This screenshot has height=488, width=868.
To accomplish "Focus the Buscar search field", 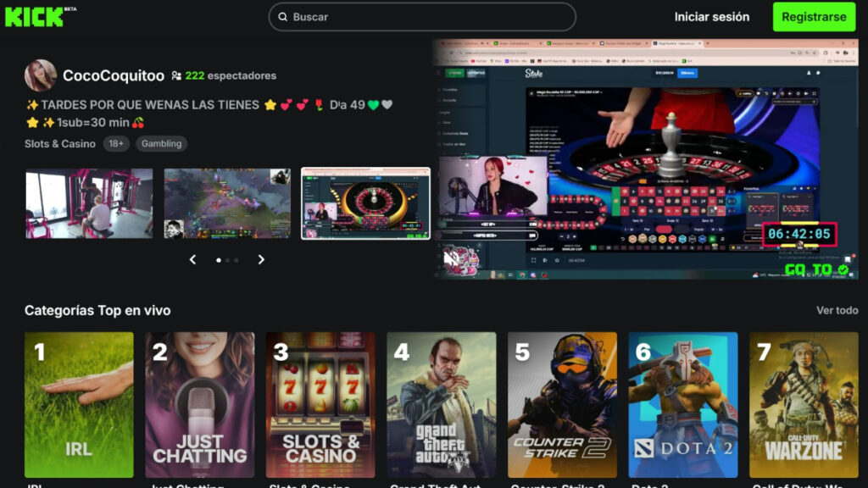I will click(422, 17).
